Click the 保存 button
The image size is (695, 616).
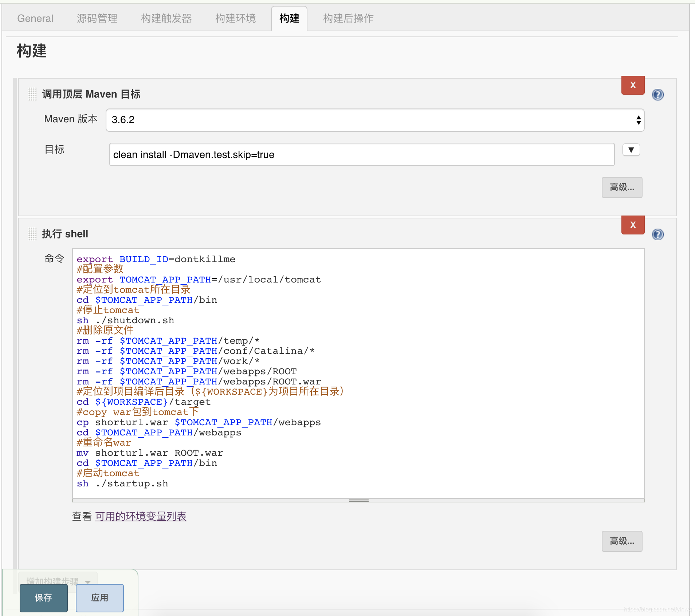click(44, 598)
